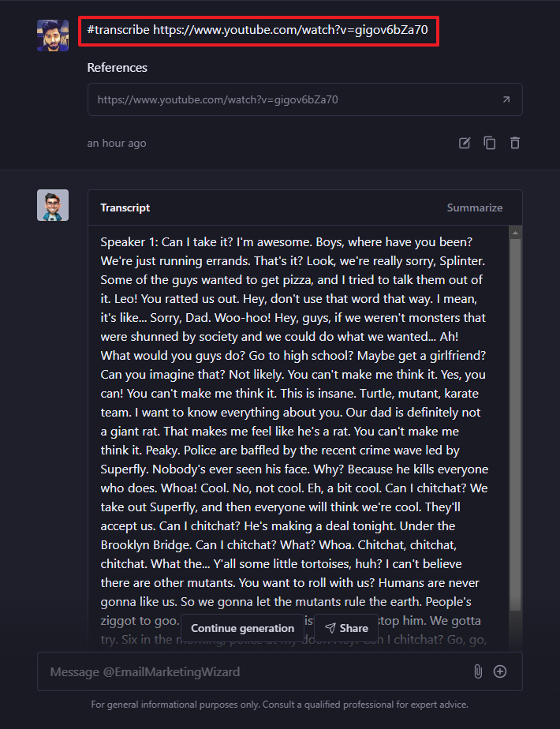Viewport: 560px width, 729px height.
Task: Click the References heading
Action: pyautogui.click(x=118, y=68)
